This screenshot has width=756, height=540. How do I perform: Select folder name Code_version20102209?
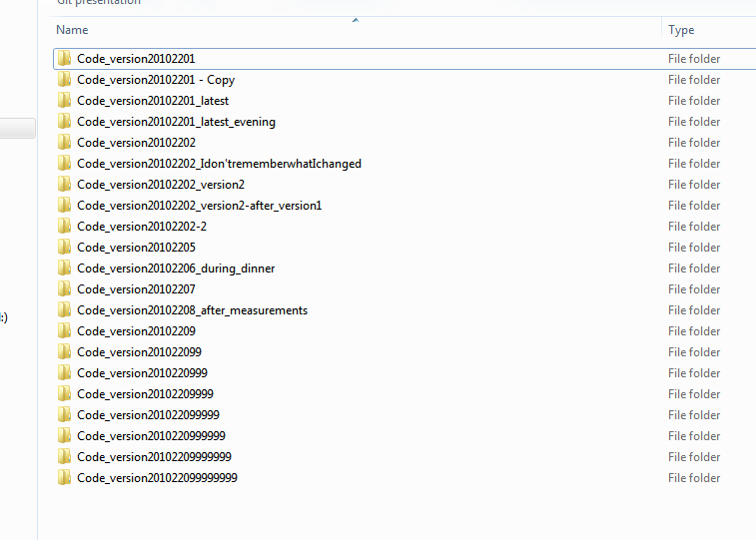click(x=137, y=331)
